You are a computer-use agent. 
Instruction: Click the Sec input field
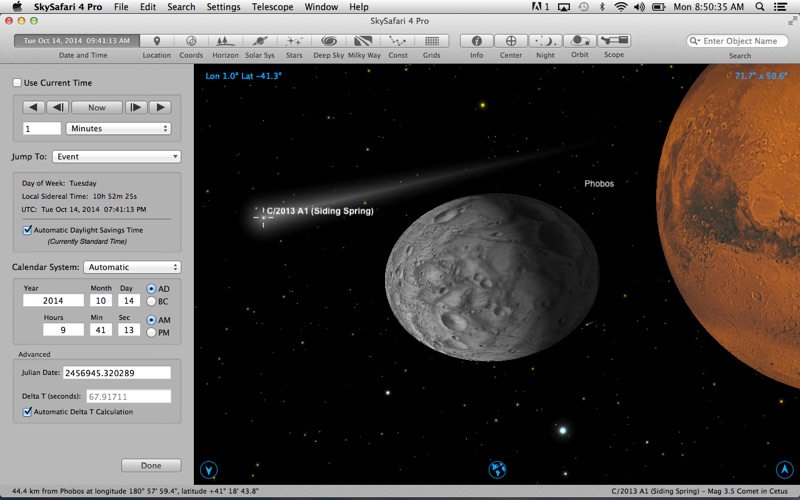(129, 330)
